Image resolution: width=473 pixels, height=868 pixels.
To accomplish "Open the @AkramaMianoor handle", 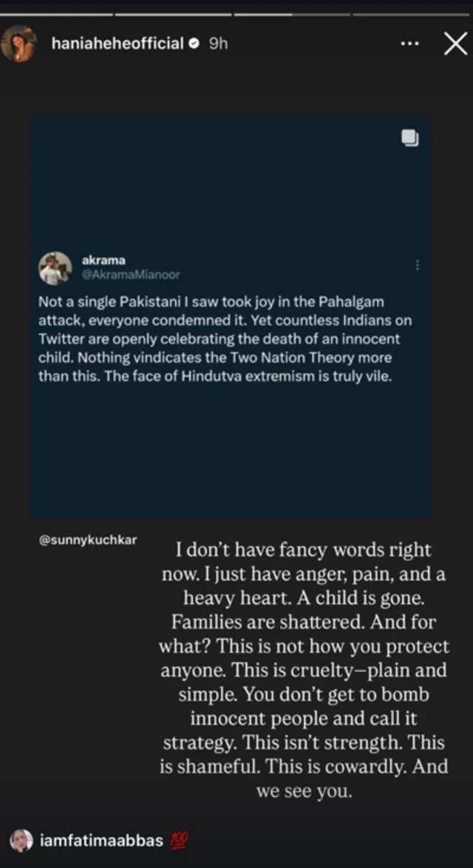I will [x=130, y=274].
